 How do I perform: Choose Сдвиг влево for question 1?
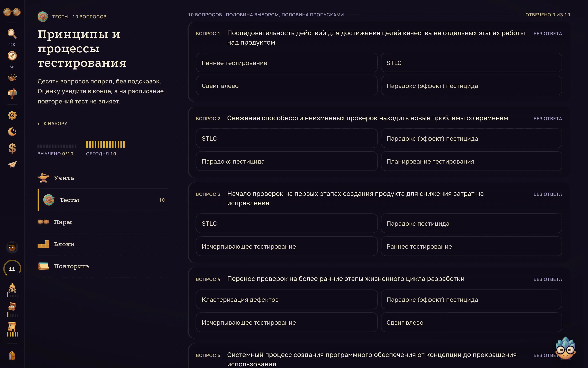pos(286,86)
